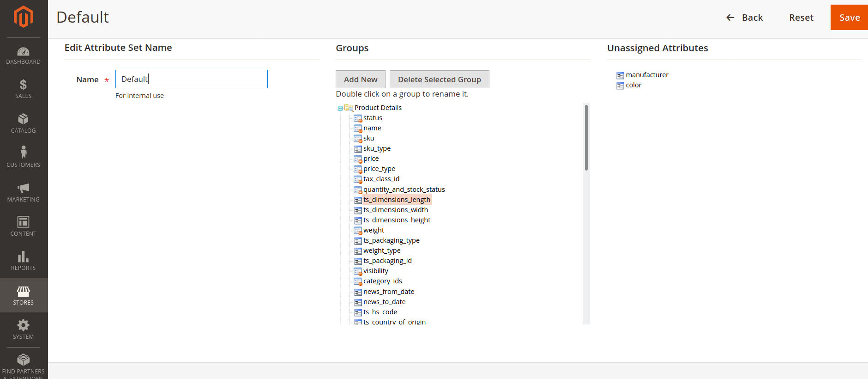Open the Stores menu item
Image resolution: width=868 pixels, height=379 pixels.
pyautogui.click(x=24, y=295)
